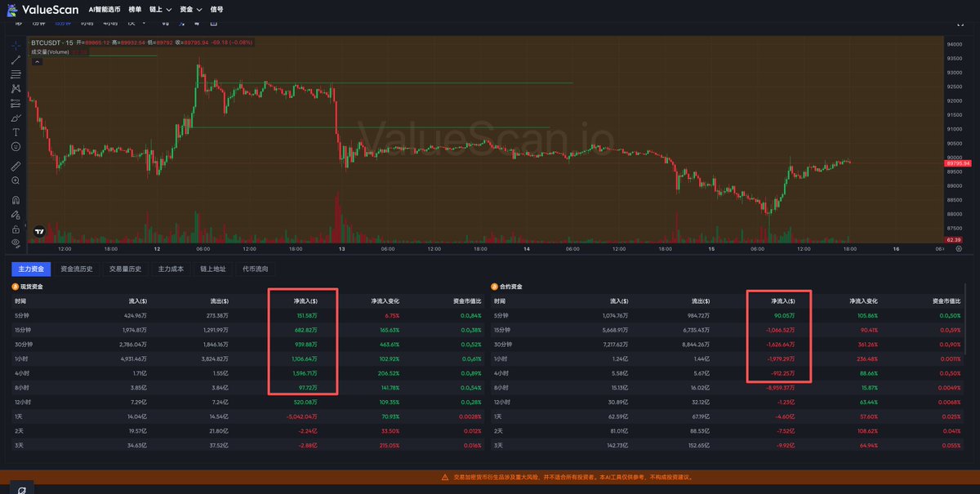
Task: Open the 信号 menu item
Action: 216,10
